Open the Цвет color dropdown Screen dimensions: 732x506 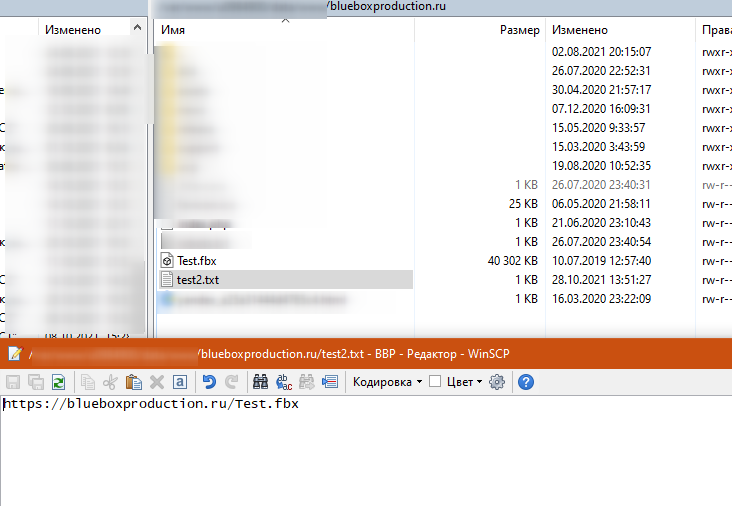[464, 381]
